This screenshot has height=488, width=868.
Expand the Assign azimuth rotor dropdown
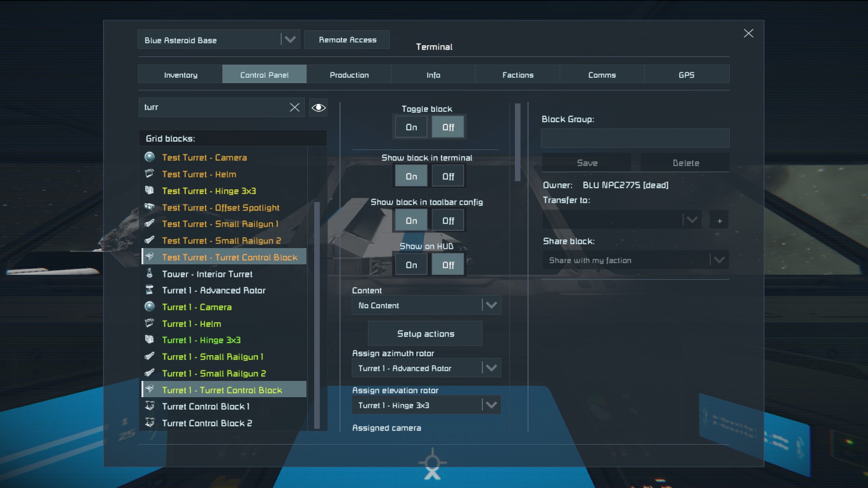point(426,368)
